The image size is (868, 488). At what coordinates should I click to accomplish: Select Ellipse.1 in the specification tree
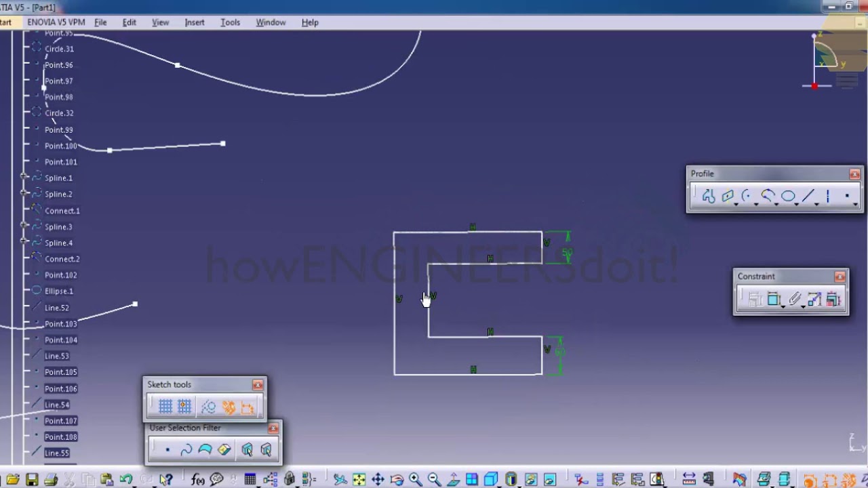pos(58,291)
